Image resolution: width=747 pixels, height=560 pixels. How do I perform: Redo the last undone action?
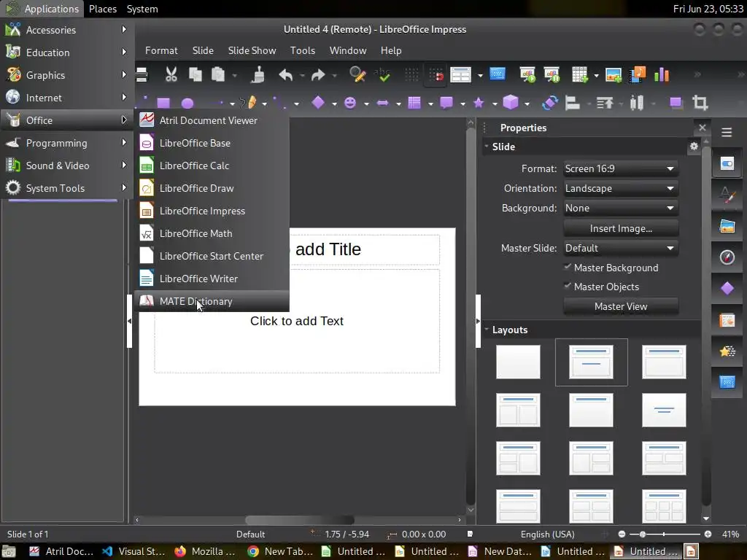point(318,75)
